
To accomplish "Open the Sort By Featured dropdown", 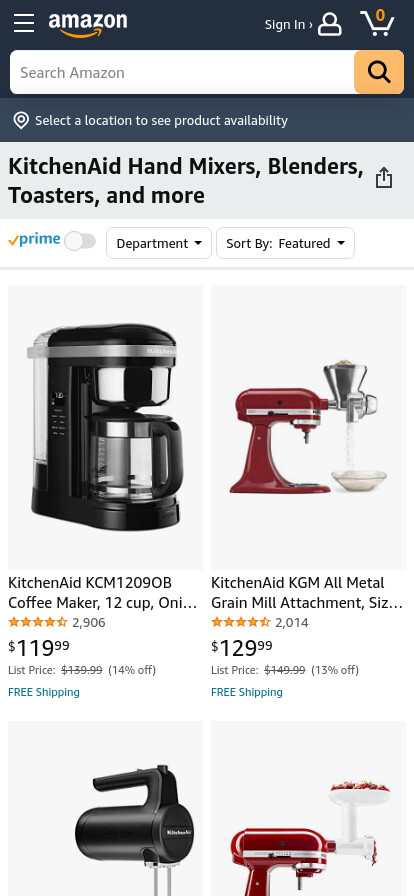I will (285, 243).
